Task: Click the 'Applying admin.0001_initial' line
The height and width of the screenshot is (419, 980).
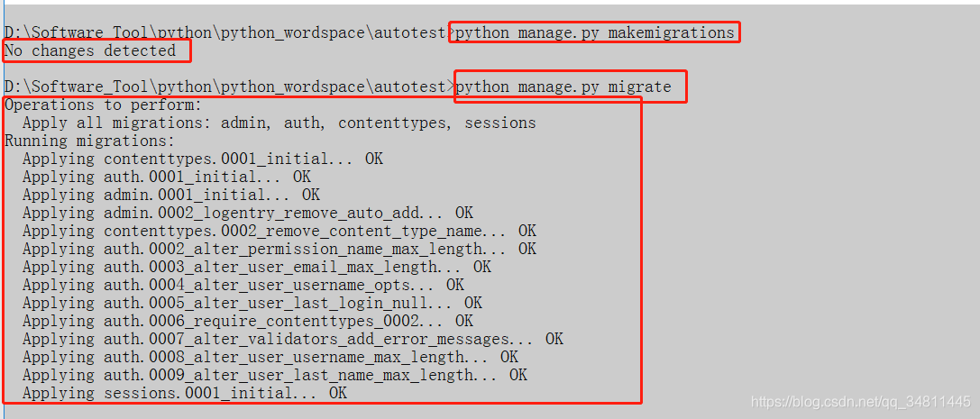Action: pos(171,196)
